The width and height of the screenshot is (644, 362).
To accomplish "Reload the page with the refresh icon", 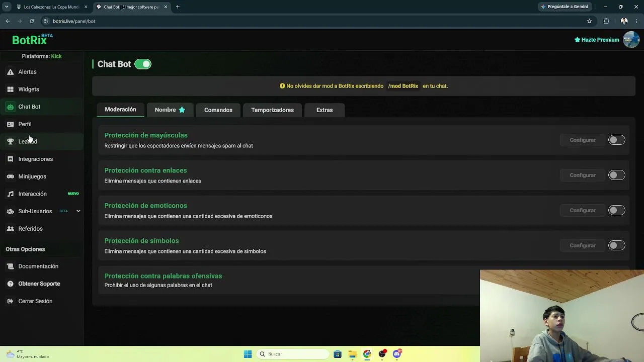I will [x=32, y=21].
